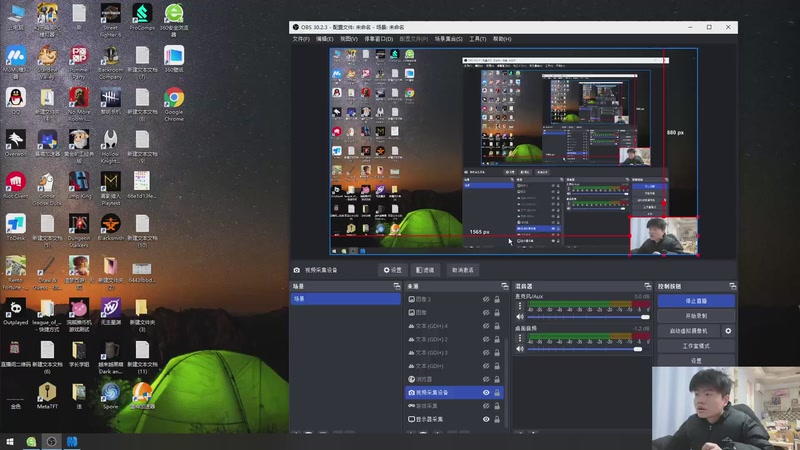Screen dimensions: 800x450
Task: Click the 工作室模式 button
Action: pyautogui.click(x=696, y=346)
